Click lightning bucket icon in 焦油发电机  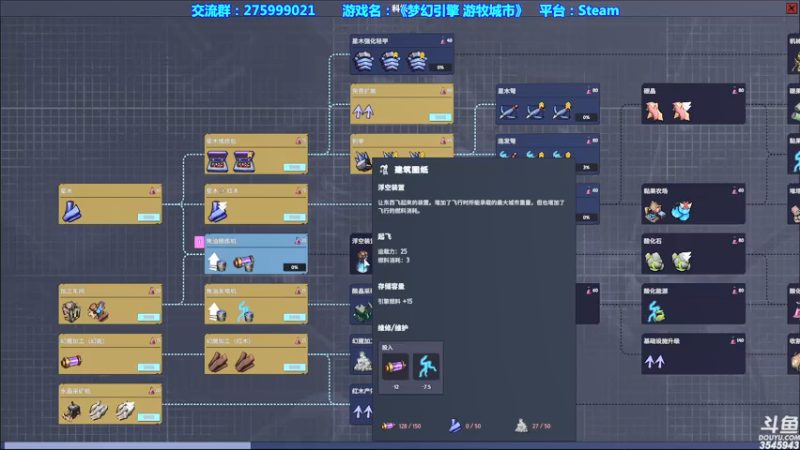(x=244, y=311)
